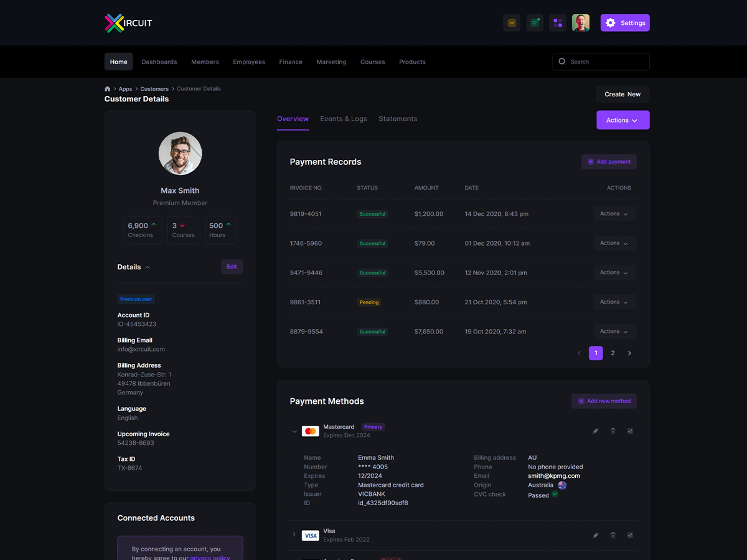Open Actions dropdown for invoice 1746-5960
Viewport: 747px width, 560px height.
pyautogui.click(x=614, y=243)
